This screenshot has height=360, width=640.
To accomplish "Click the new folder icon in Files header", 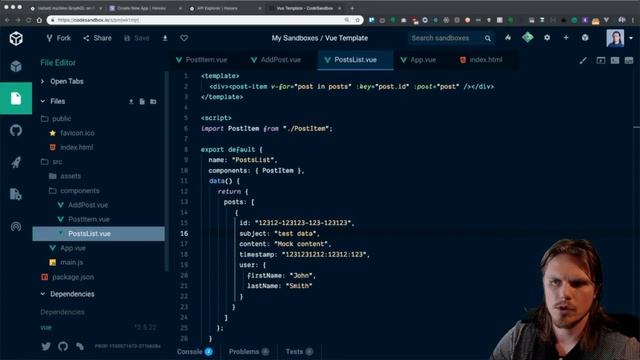I will (x=153, y=101).
